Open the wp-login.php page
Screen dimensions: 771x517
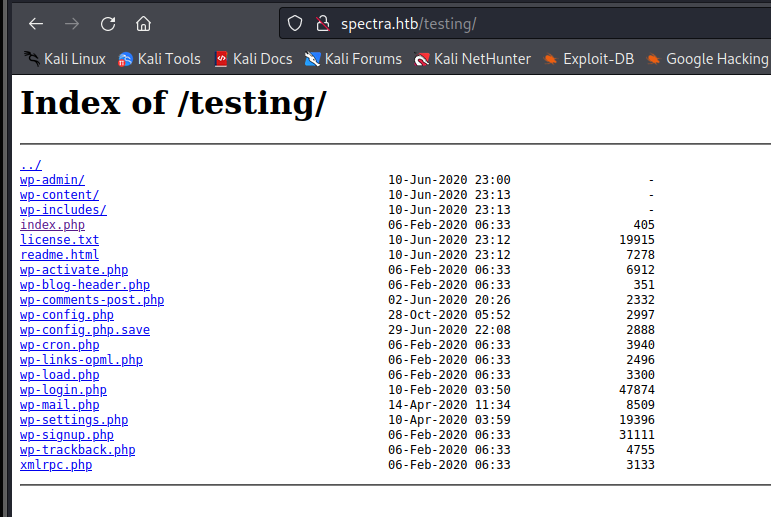point(63,390)
